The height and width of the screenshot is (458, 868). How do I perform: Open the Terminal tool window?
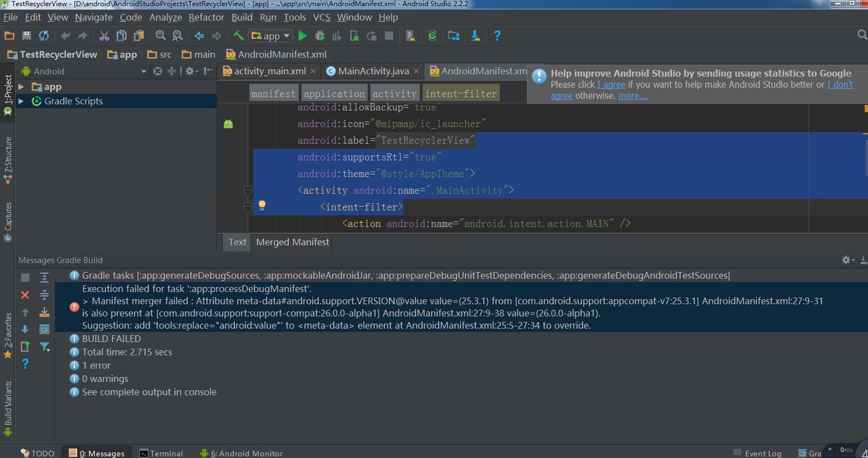tap(161, 453)
